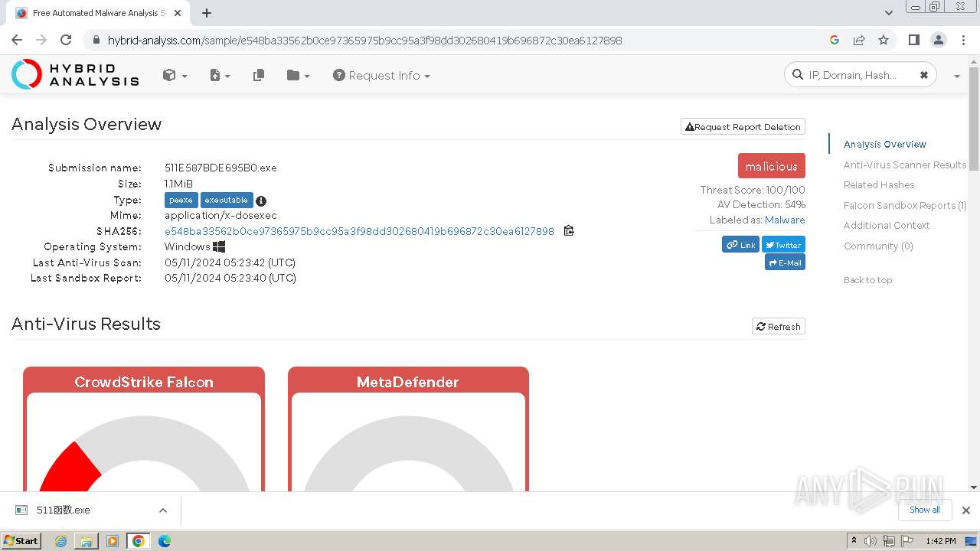The height and width of the screenshot is (551, 980).
Task: Click the copy documents icon in navbar
Action: coord(259,75)
